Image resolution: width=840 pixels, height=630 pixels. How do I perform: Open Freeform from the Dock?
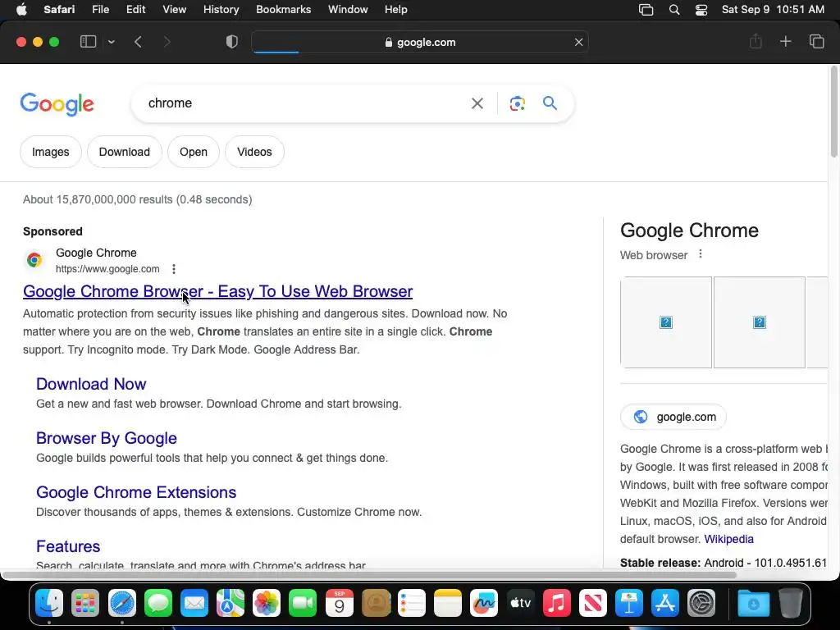484,603
